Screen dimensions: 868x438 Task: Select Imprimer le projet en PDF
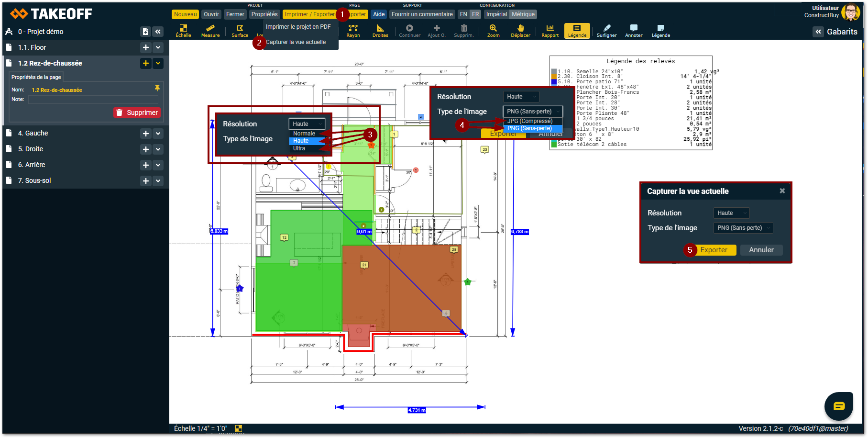click(298, 27)
